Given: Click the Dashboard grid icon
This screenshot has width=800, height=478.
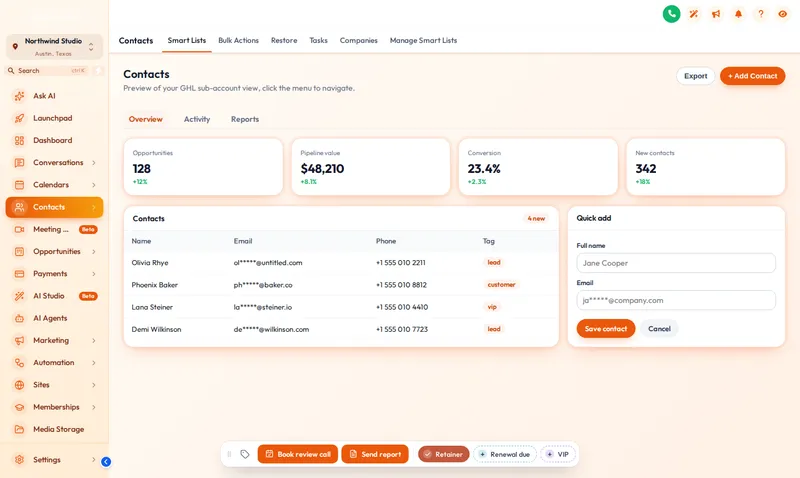Looking at the screenshot, I should pyautogui.click(x=19, y=140).
